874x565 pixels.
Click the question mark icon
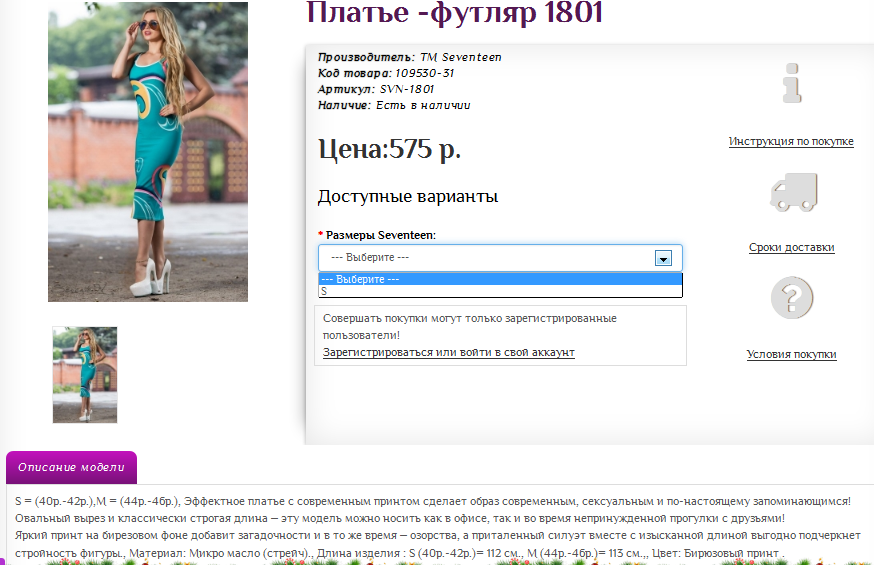[x=792, y=298]
